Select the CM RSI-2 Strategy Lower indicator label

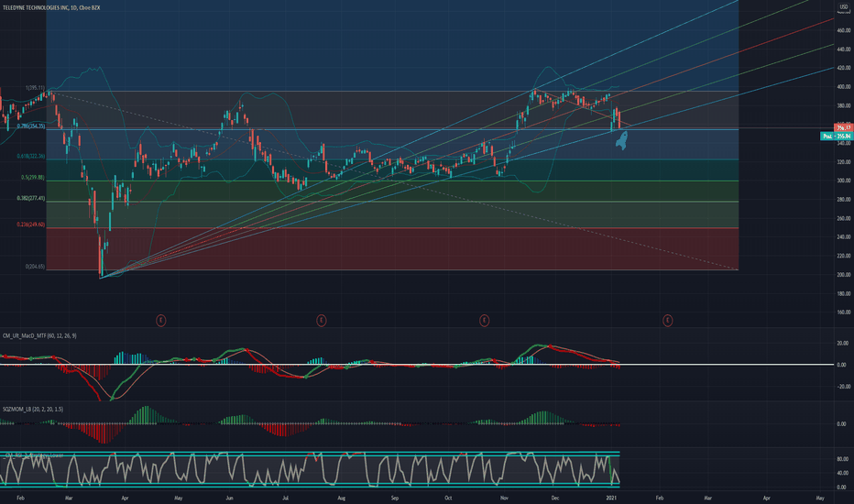click(x=34, y=455)
